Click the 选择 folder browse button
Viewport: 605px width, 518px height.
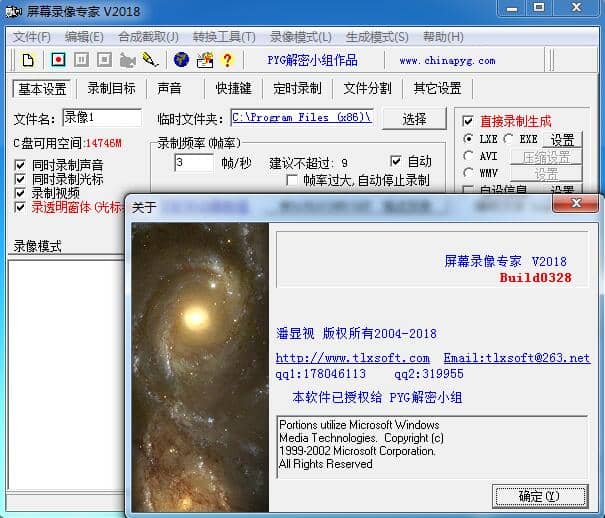[414, 118]
